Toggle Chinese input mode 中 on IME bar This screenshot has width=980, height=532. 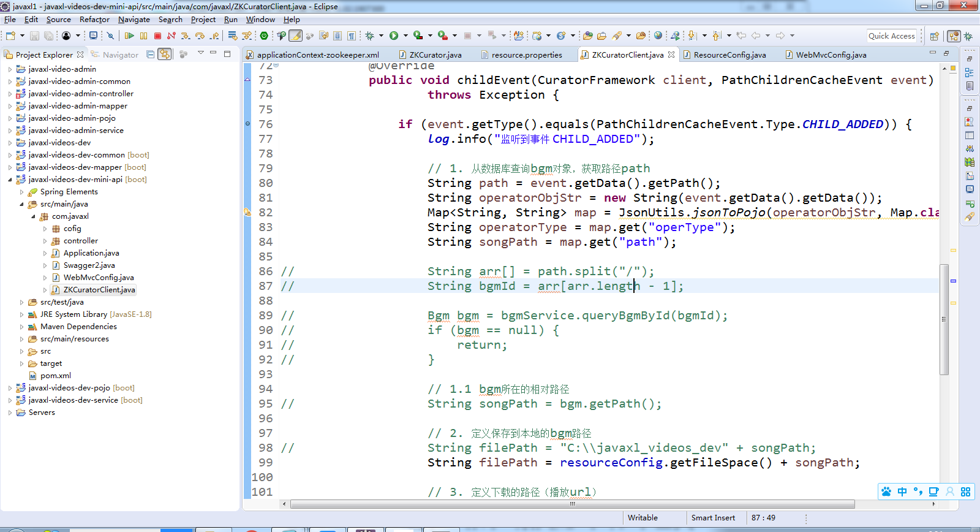902,492
